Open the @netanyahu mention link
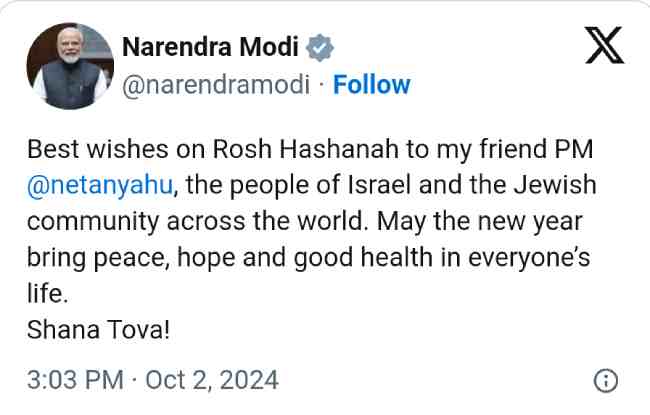The width and height of the screenshot is (650, 415). (99, 185)
